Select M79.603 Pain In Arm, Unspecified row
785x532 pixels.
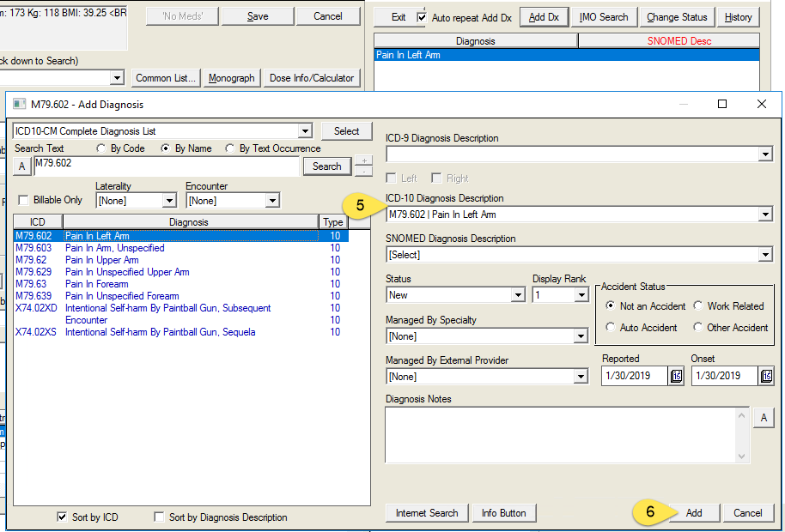114,248
